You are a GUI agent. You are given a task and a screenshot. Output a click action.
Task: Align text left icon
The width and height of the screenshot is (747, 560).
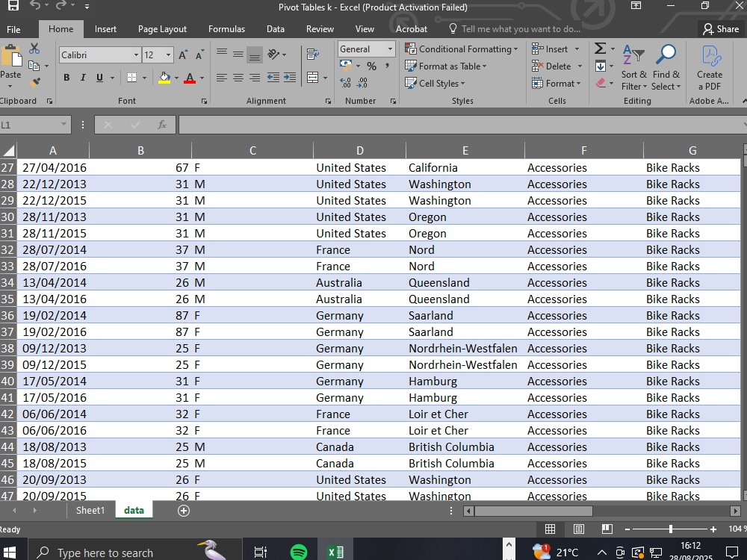222,78
